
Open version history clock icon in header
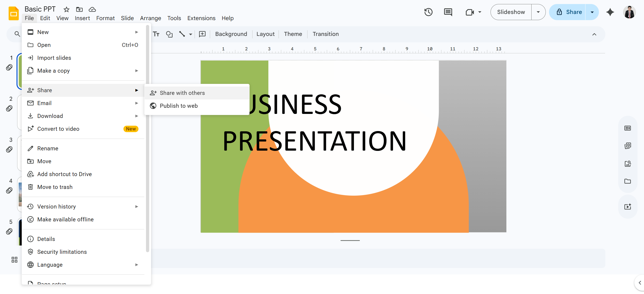(x=428, y=12)
